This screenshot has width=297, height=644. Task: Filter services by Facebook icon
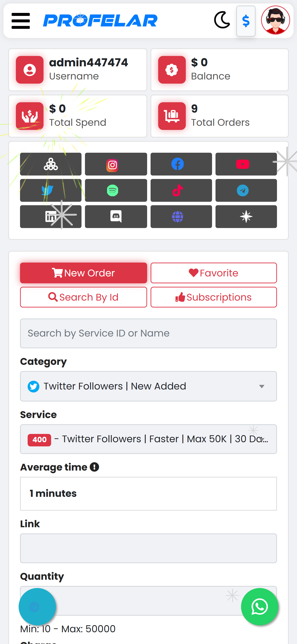click(181, 164)
